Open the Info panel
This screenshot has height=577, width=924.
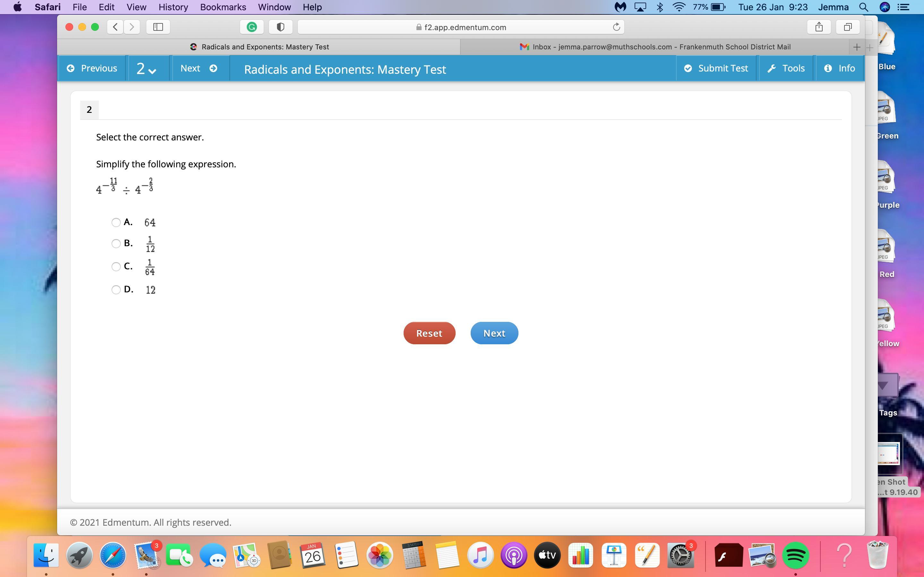point(840,68)
